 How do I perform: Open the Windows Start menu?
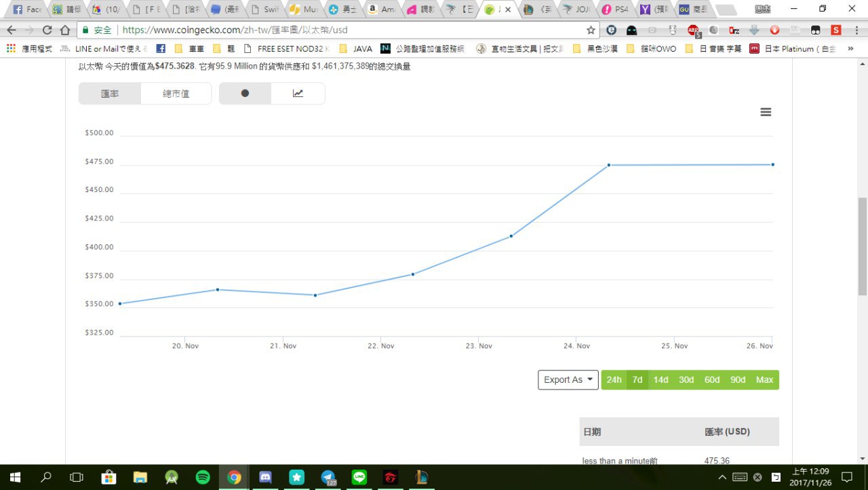pyautogui.click(x=15, y=477)
